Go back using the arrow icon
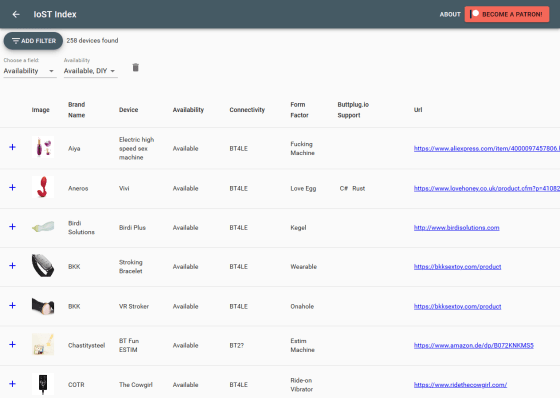Viewport: 560px width, 398px height. tap(16, 14)
